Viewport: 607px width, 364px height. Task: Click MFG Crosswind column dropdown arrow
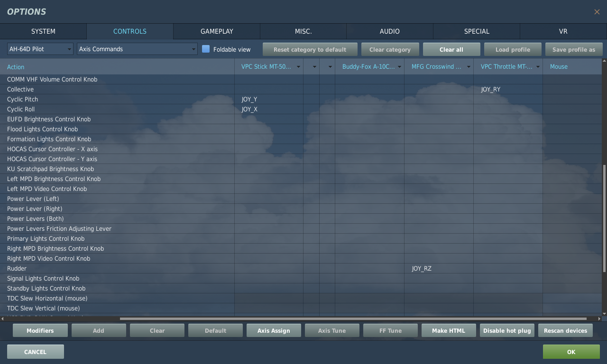[x=469, y=67]
